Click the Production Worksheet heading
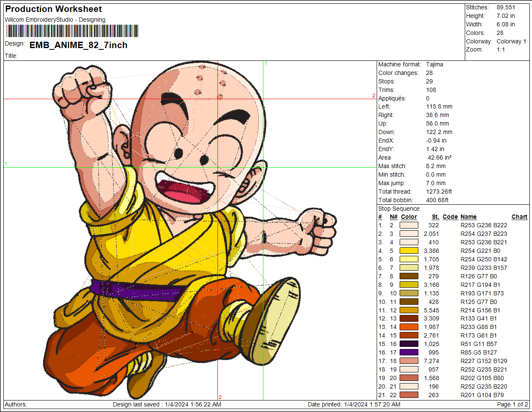 [x=54, y=9]
